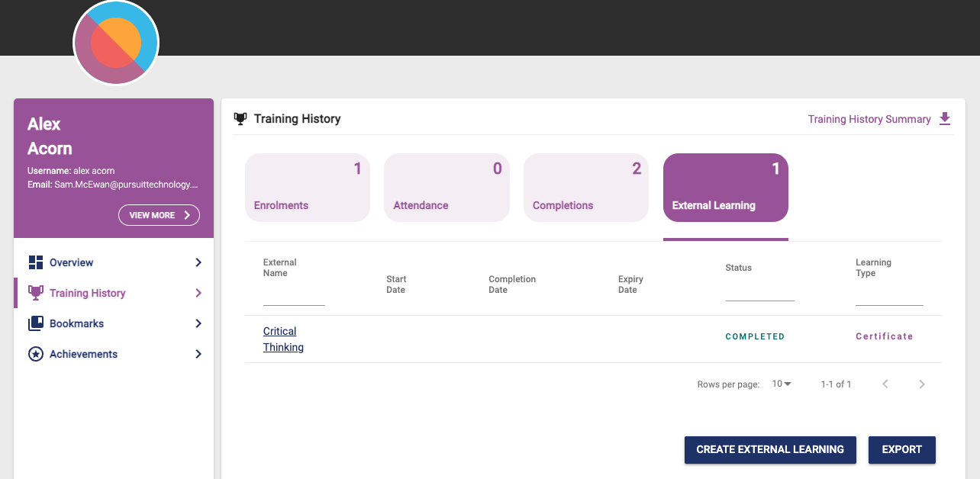Click the Training History trophy icon in sidebar
The image size is (980, 479).
click(36, 293)
